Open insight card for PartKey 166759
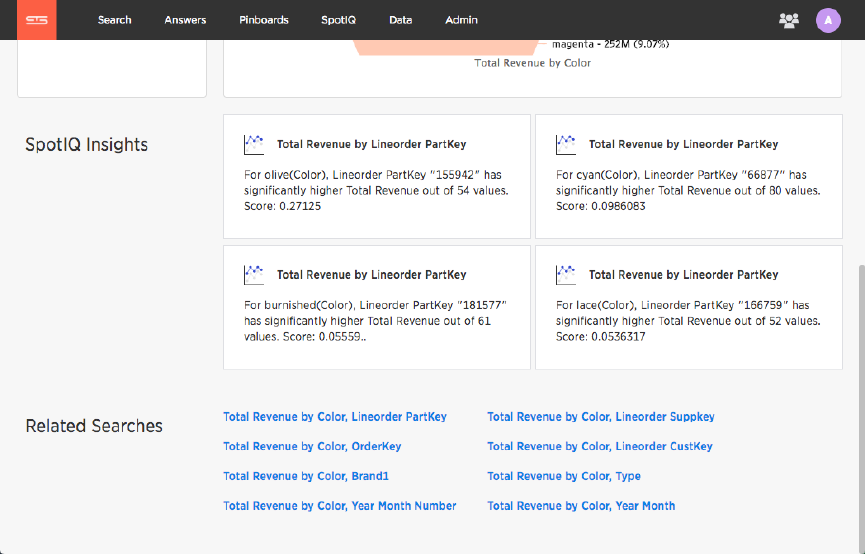This screenshot has width=865, height=554. 688,307
